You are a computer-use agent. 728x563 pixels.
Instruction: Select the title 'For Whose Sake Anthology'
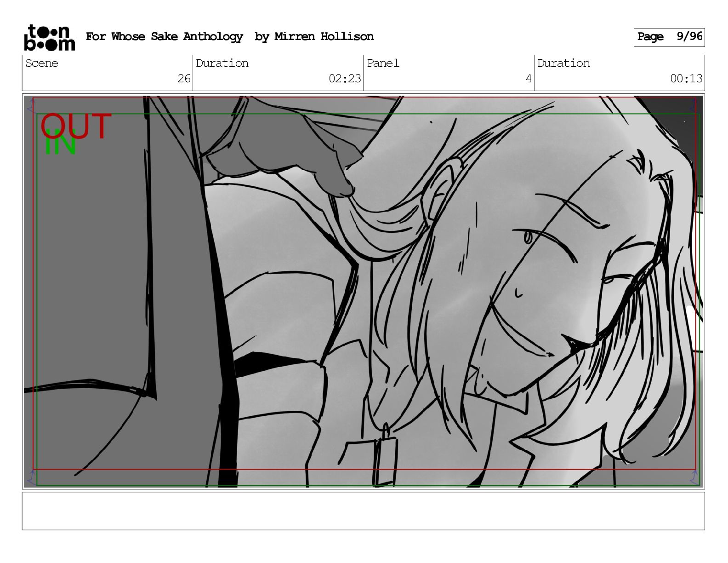tap(164, 36)
